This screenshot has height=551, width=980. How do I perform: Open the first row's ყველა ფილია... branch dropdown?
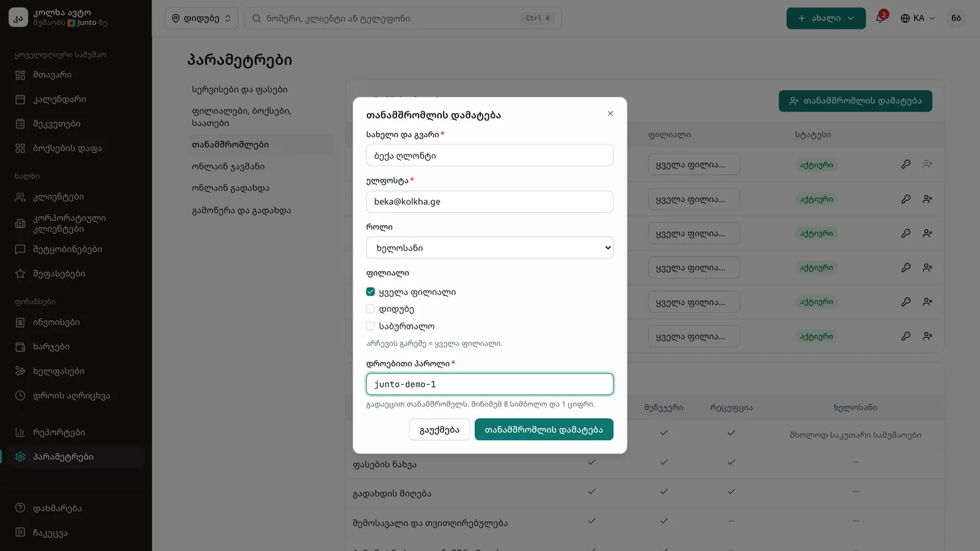(x=694, y=165)
